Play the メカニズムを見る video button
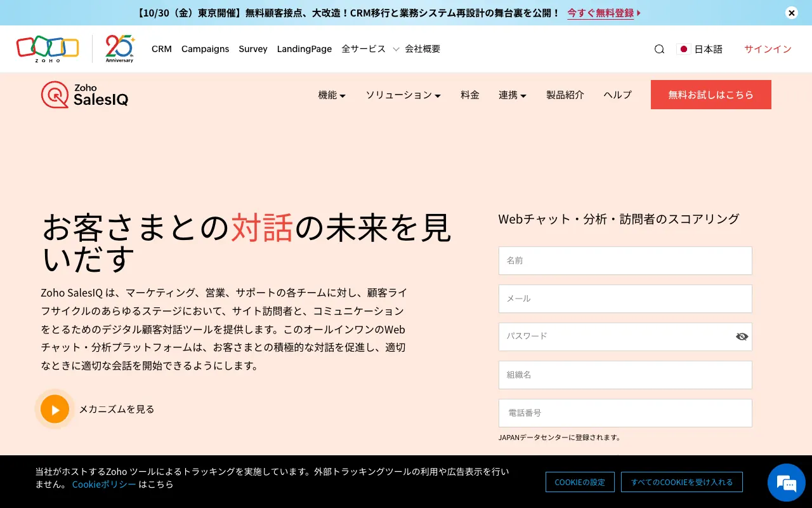This screenshot has height=508, width=812. click(x=55, y=409)
